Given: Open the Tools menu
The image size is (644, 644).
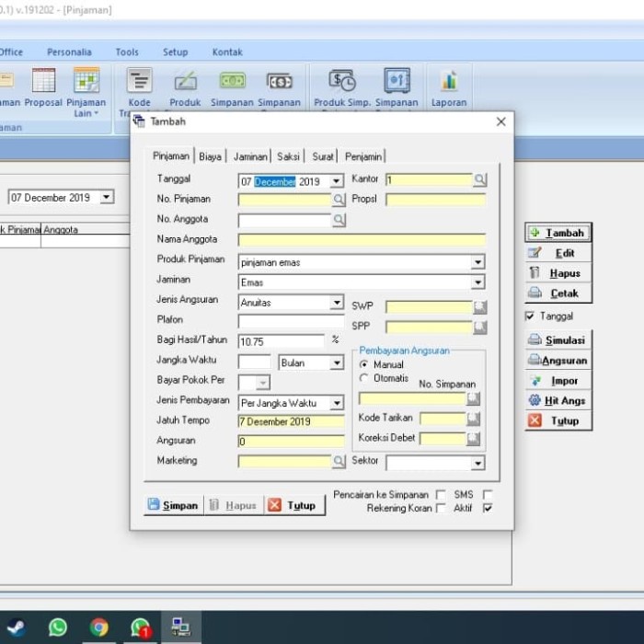Looking at the screenshot, I should [x=127, y=52].
